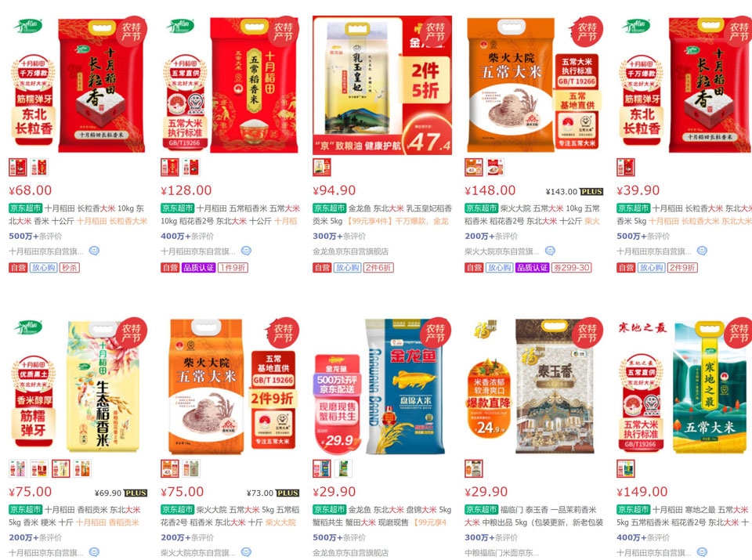Open chat icon for ¥39.90 十月稻田 store

[702, 251]
